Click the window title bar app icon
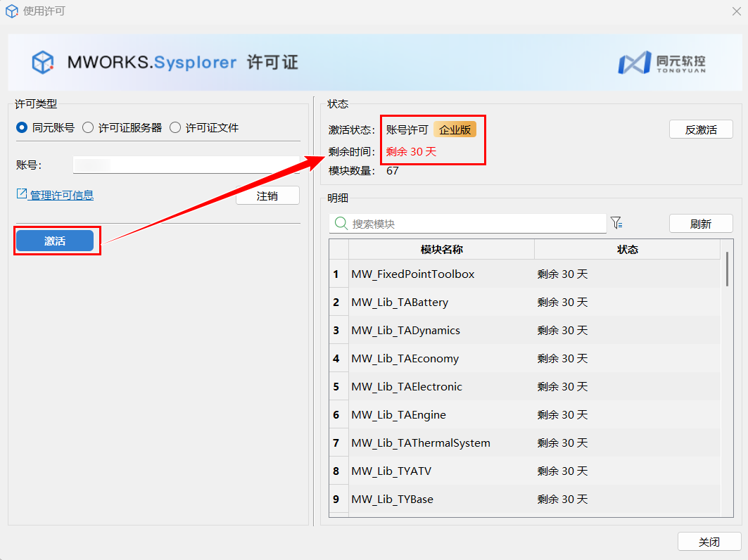The height and width of the screenshot is (560, 748). 12,11
